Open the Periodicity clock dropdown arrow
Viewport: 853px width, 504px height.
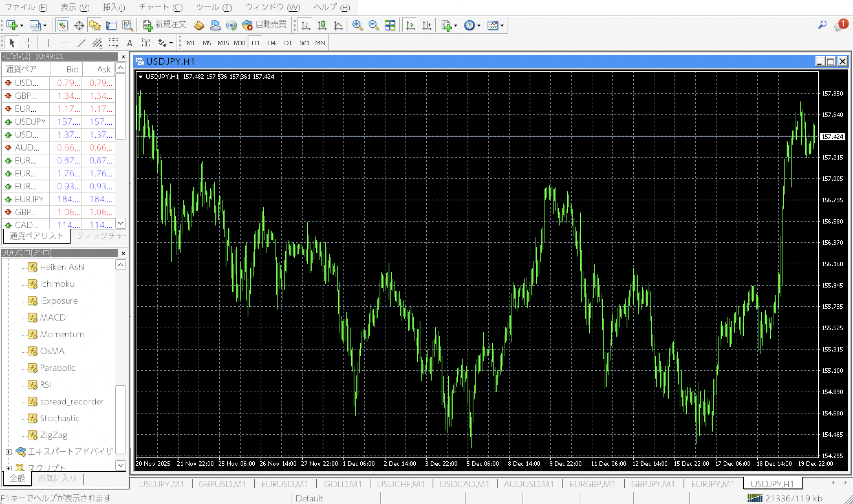pyautogui.click(x=479, y=26)
